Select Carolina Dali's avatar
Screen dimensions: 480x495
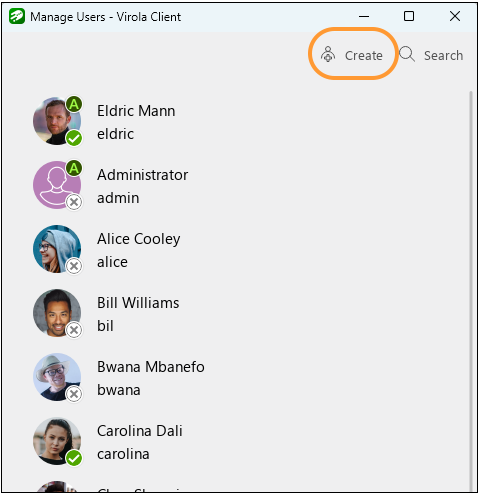point(57,441)
